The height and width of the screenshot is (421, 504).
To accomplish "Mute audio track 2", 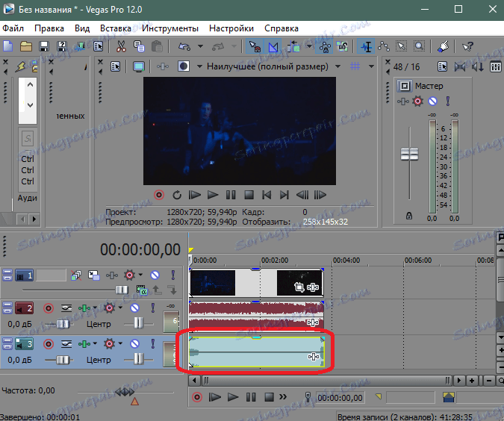I will (x=135, y=308).
